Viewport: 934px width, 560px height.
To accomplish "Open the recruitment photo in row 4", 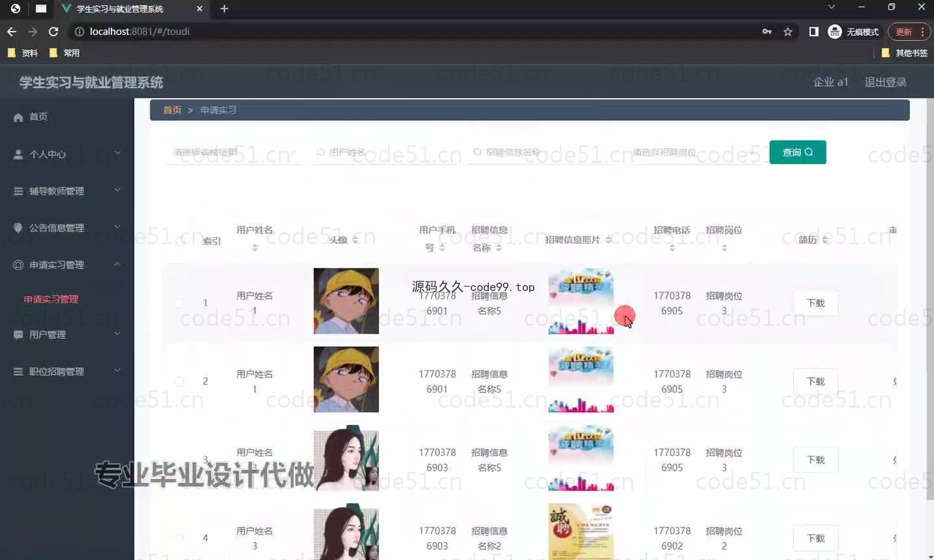I will point(581,532).
